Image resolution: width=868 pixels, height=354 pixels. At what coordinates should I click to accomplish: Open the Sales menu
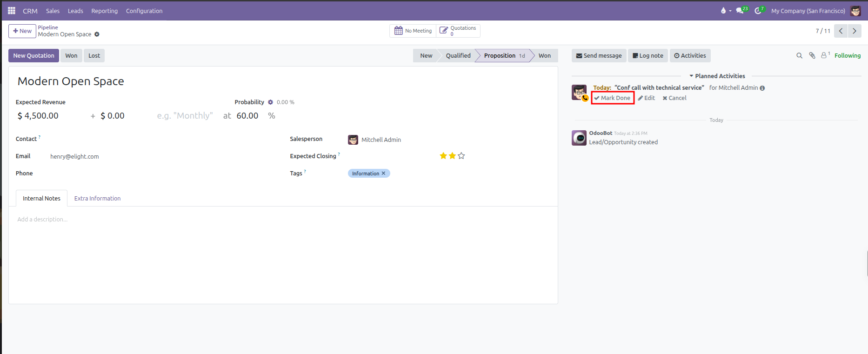53,11
